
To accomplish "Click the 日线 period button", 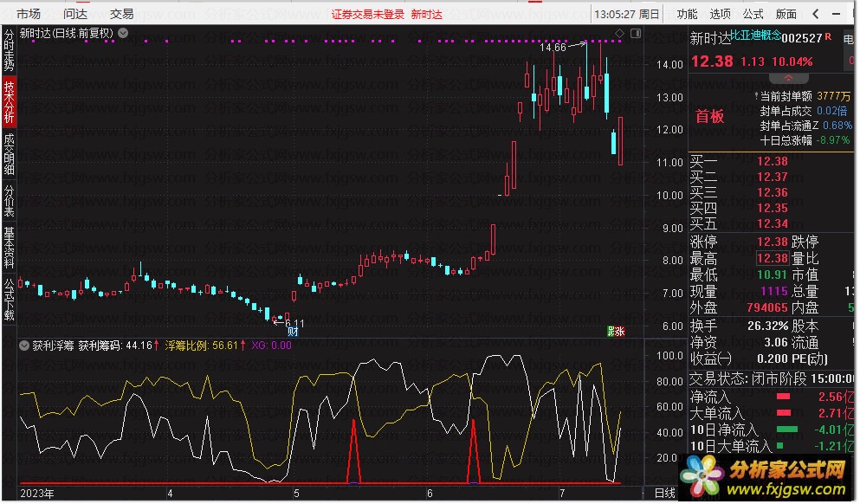I will coord(665,493).
